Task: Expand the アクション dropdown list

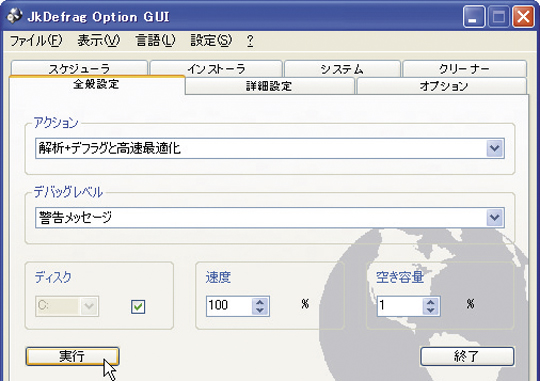Action: click(x=495, y=148)
